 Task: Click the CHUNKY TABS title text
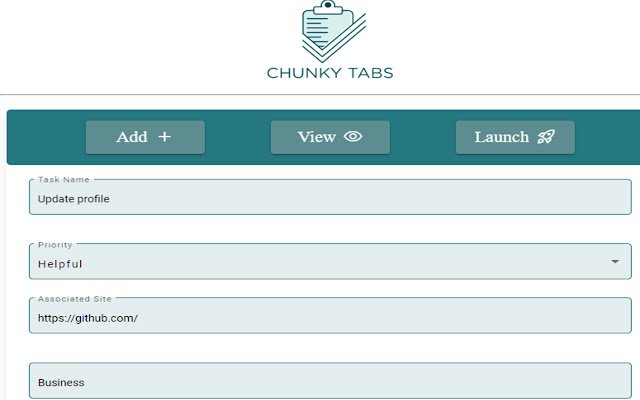coord(330,73)
